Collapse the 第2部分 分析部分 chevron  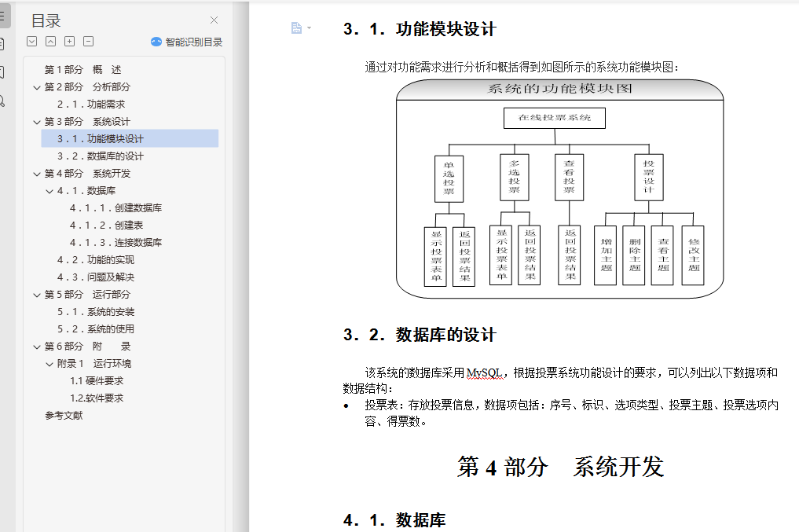(37, 87)
